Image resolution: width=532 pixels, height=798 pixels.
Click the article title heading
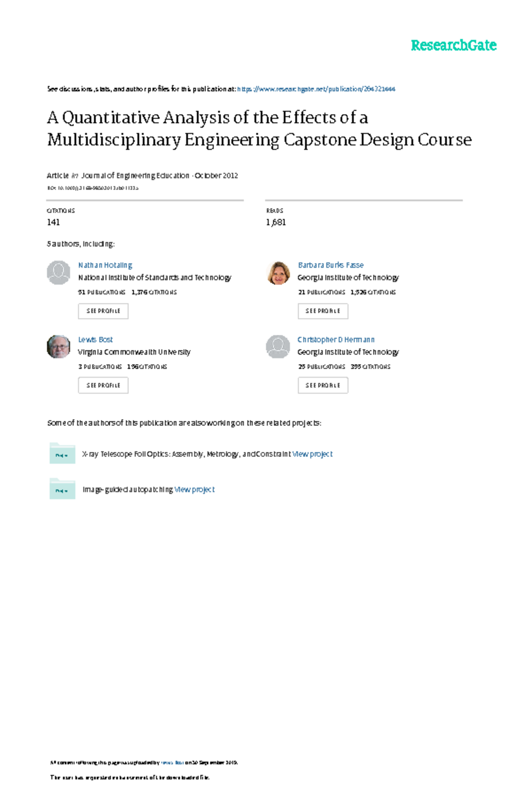coord(259,129)
